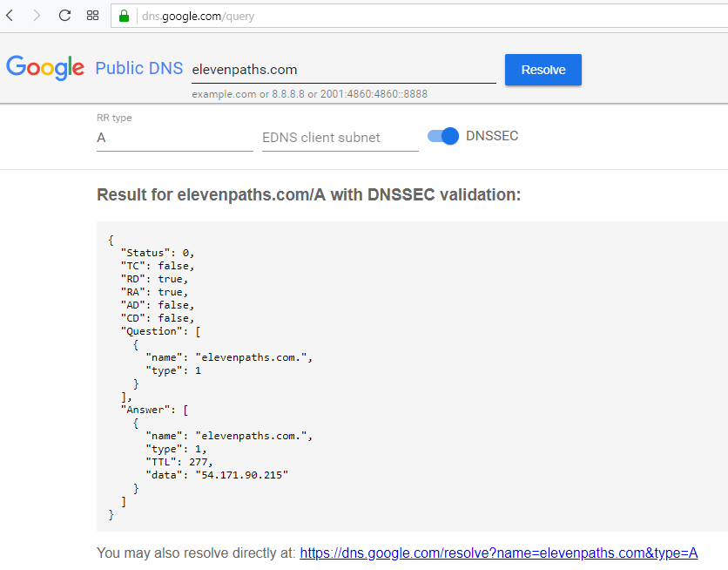Open the dns.google.com/resolve direct link
The width and height of the screenshot is (728, 570).
(498, 553)
